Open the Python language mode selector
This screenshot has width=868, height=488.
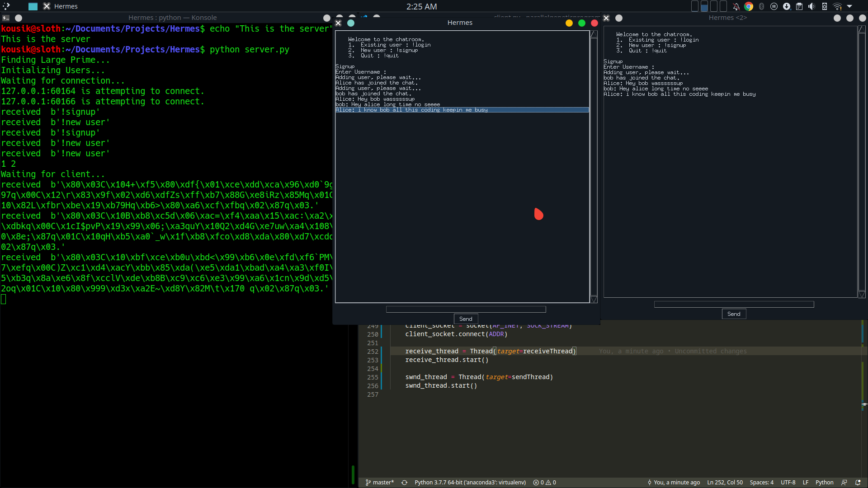click(824, 483)
